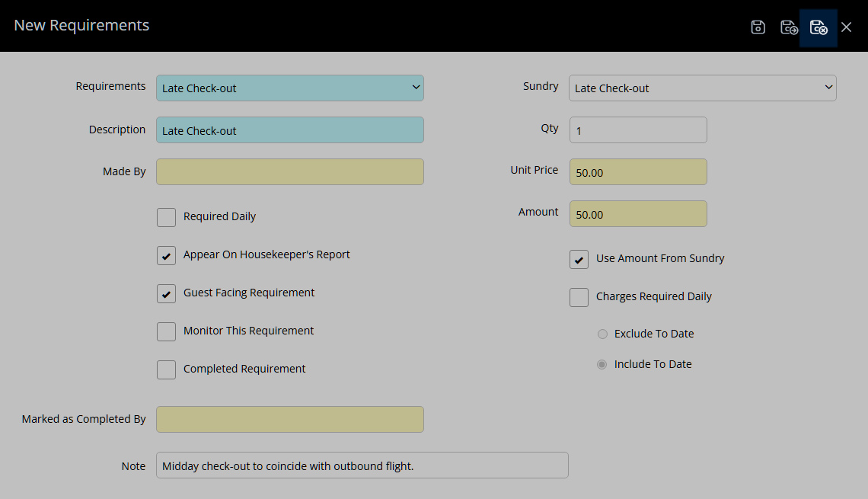
Task: Click the Qty input field
Action: tap(638, 130)
